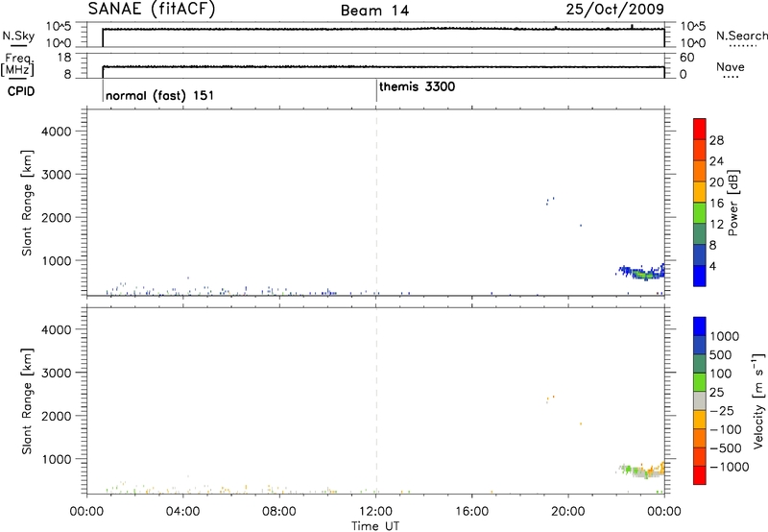Select the 12:00 time tick label
The height and width of the screenshot is (532, 768).
click(375, 512)
